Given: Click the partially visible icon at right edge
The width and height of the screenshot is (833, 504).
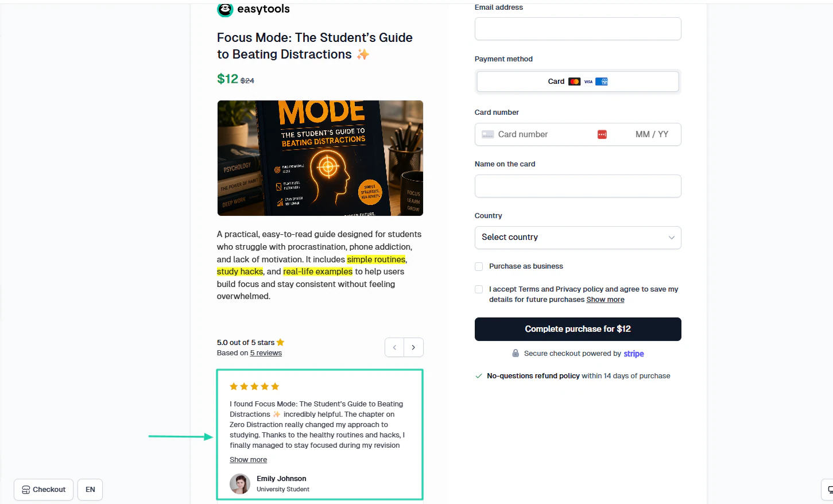Looking at the screenshot, I should pos(829,490).
